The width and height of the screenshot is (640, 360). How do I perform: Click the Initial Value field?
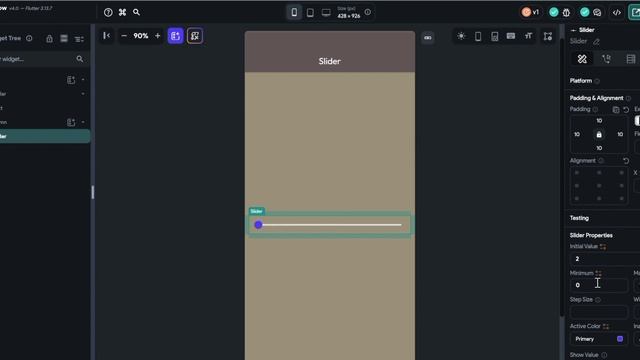[605, 259]
